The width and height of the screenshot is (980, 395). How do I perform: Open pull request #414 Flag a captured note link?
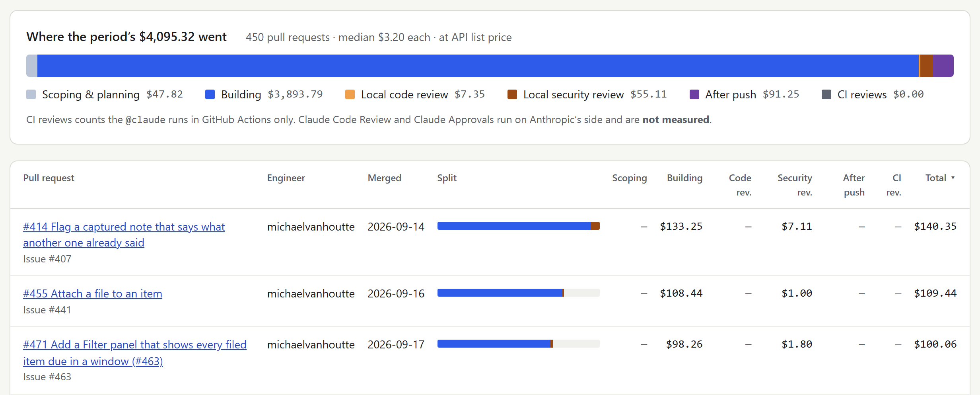coord(124,235)
